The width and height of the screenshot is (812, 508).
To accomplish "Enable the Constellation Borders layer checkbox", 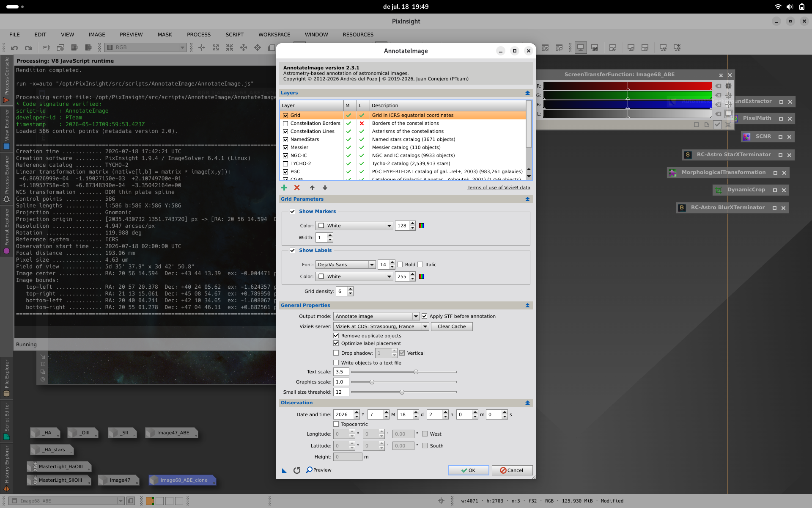I will [285, 124].
